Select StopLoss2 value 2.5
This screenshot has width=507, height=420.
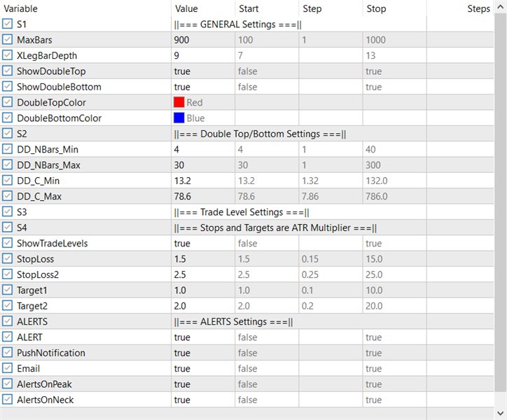[x=180, y=274]
